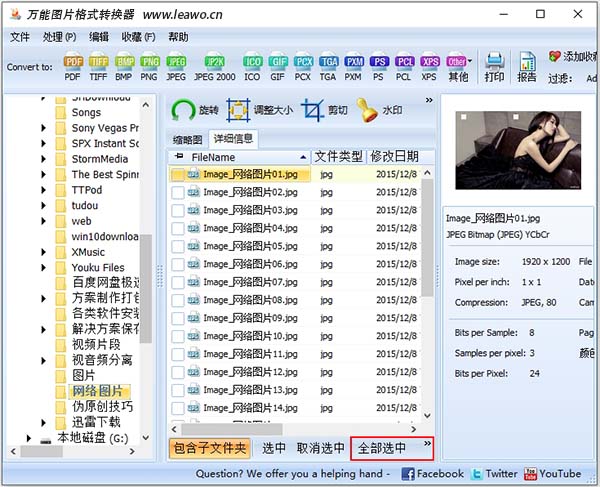Convert images to PNG
The image size is (600, 487).
pyautogui.click(x=149, y=66)
